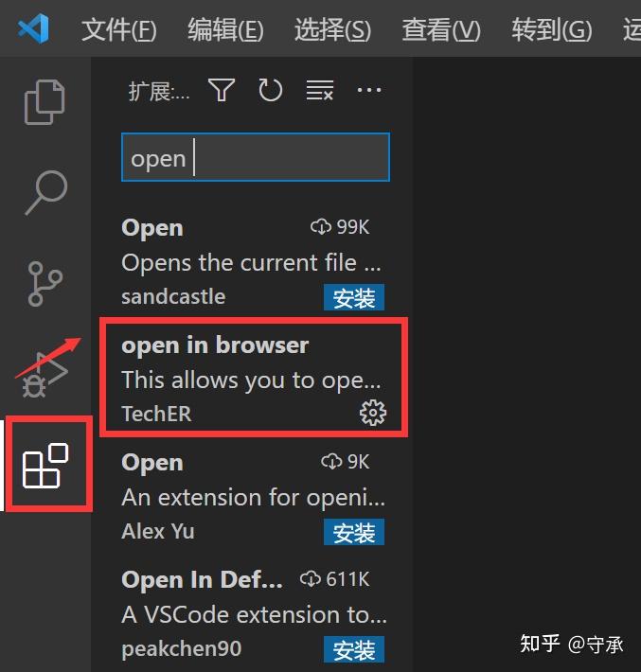Click the extensions search box containing open
641x672 pixels.
(256, 157)
